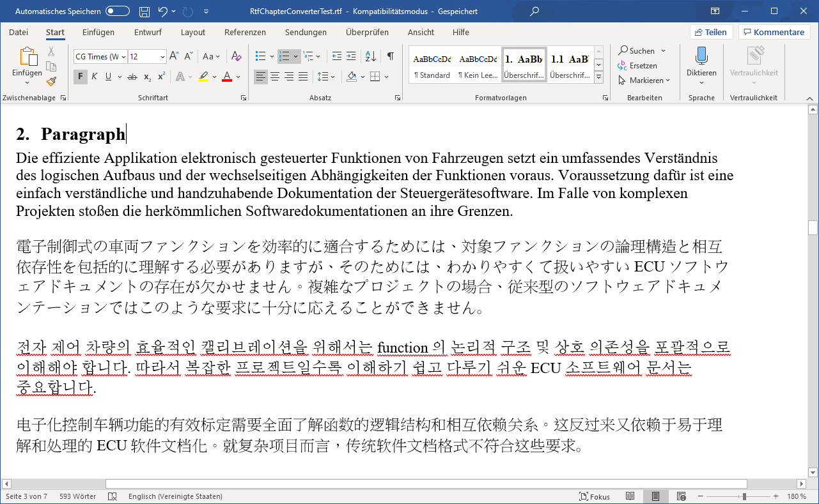Screen dimensions: 819x504
Task: Click the Format Painter brush icon
Action: tap(51, 81)
